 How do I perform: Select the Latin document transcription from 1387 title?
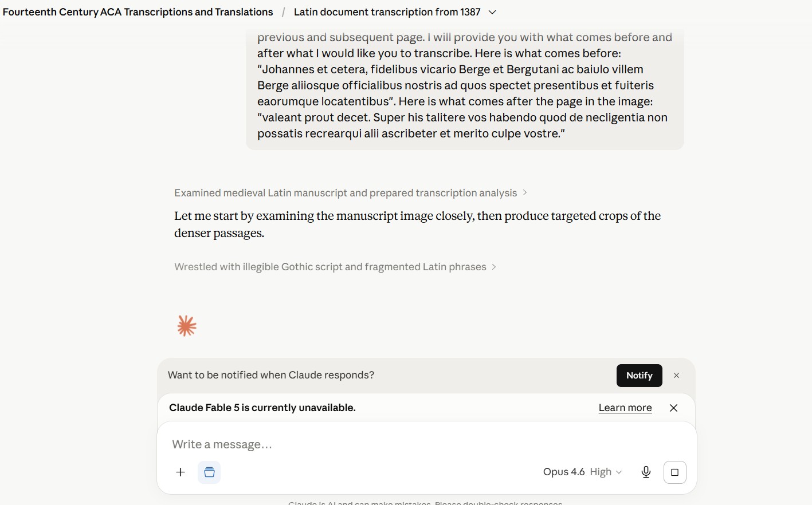387,12
